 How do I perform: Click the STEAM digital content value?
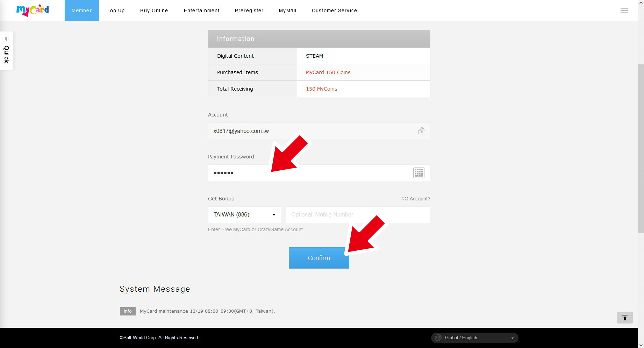(x=315, y=56)
